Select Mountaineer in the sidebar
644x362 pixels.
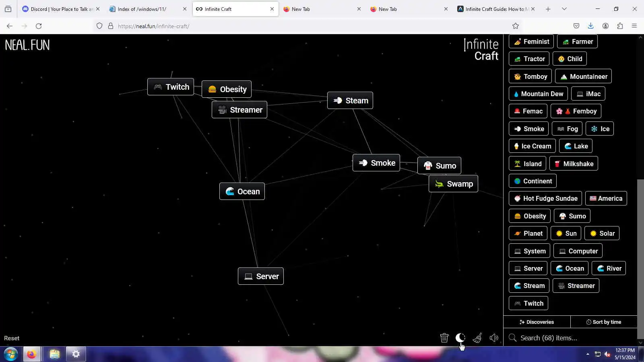pyautogui.click(x=583, y=76)
